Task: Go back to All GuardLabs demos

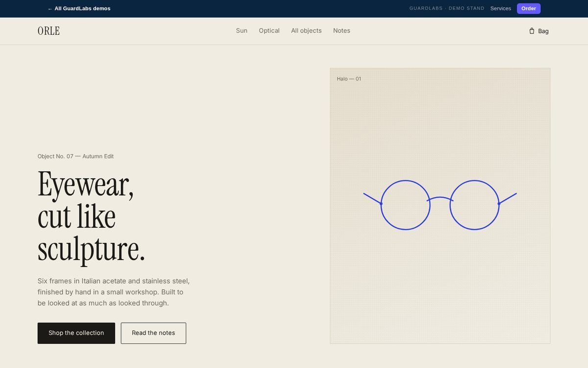Action: point(79,8)
